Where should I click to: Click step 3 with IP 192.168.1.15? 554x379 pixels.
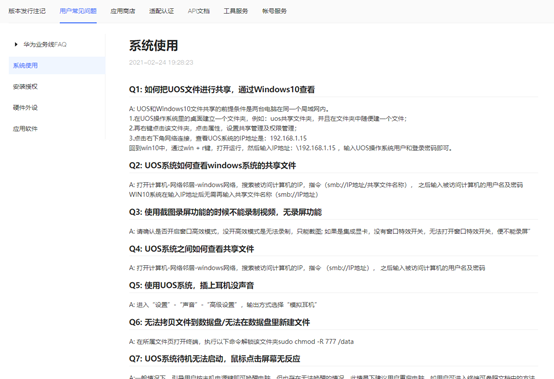pos(218,138)
